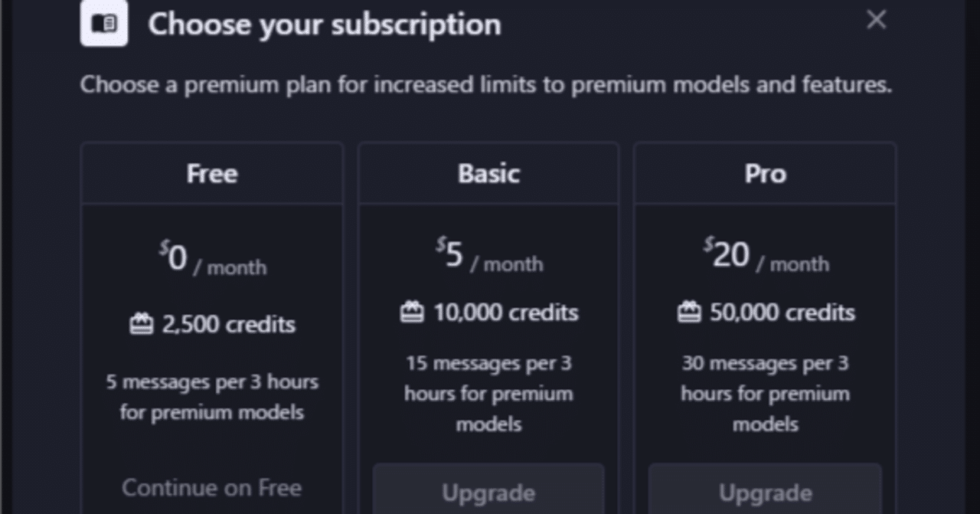
Task: Click the 30 messages per 3 hours text
Action: tap(765, 393)
